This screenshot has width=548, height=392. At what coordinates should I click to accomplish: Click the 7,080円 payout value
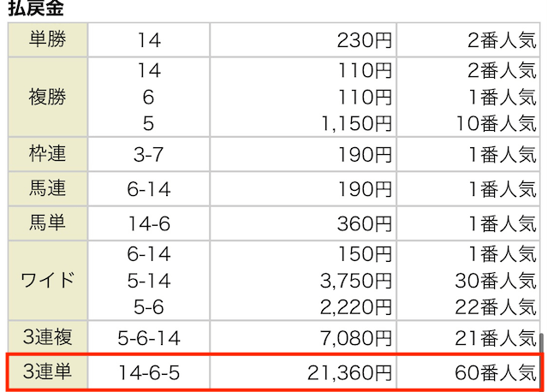click(356, 338)
